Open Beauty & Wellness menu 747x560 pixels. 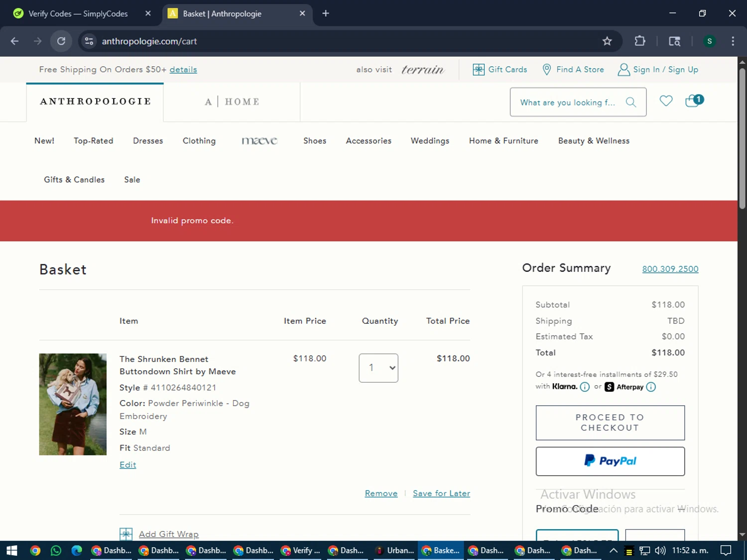594,141
